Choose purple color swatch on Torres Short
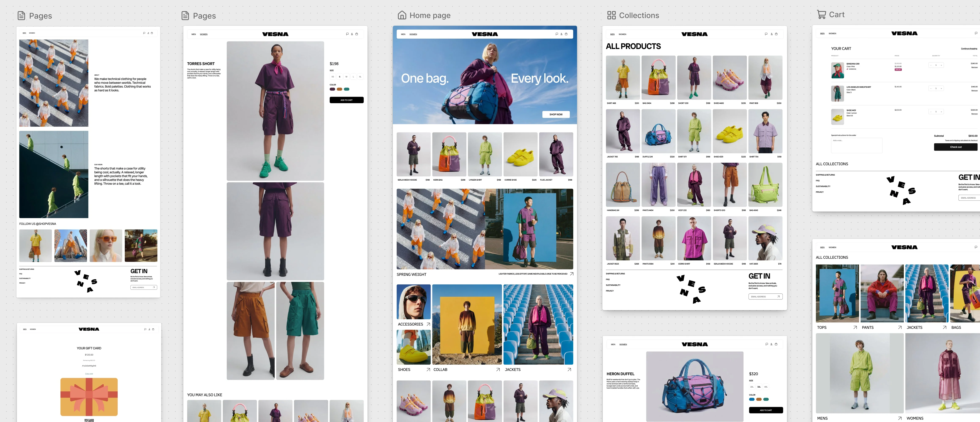The width and height of the screenshot is (980, 422). click(x=332, y=89)
